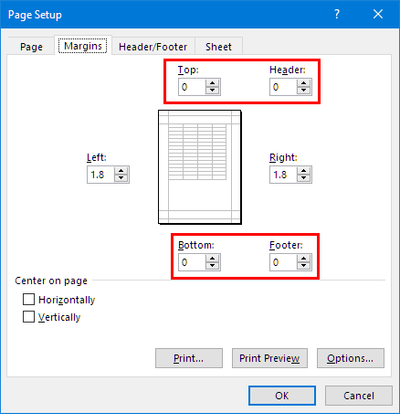Enable Horizontally center on page checkbox

29,299
